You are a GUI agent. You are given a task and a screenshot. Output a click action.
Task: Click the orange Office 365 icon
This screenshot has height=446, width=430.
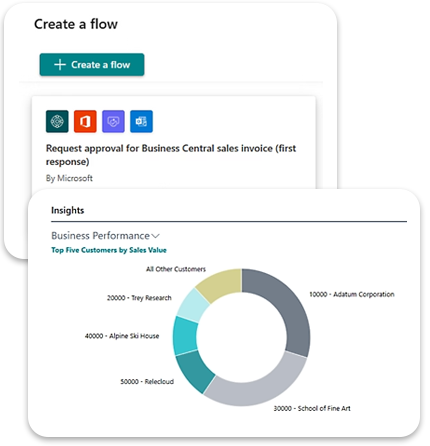point(85,121)
